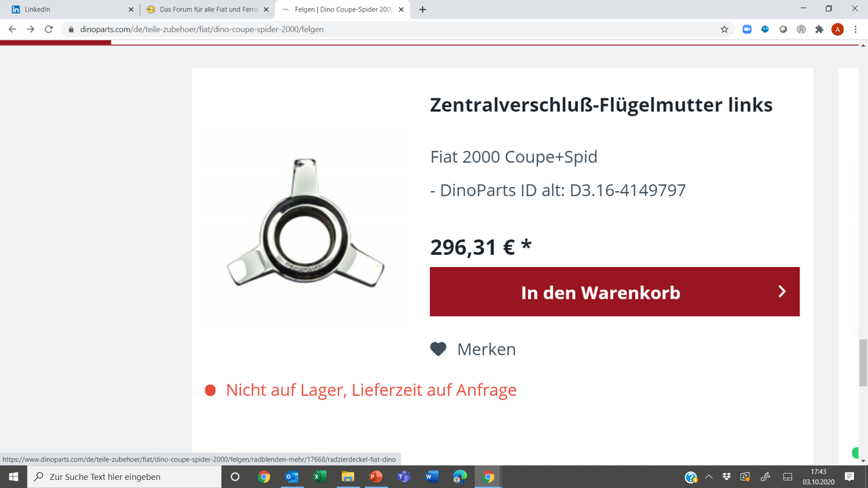Viewport: 868px width, 488px height.
Task: Click the Chrome profile avatar A
Action: [x=837, y=30]
